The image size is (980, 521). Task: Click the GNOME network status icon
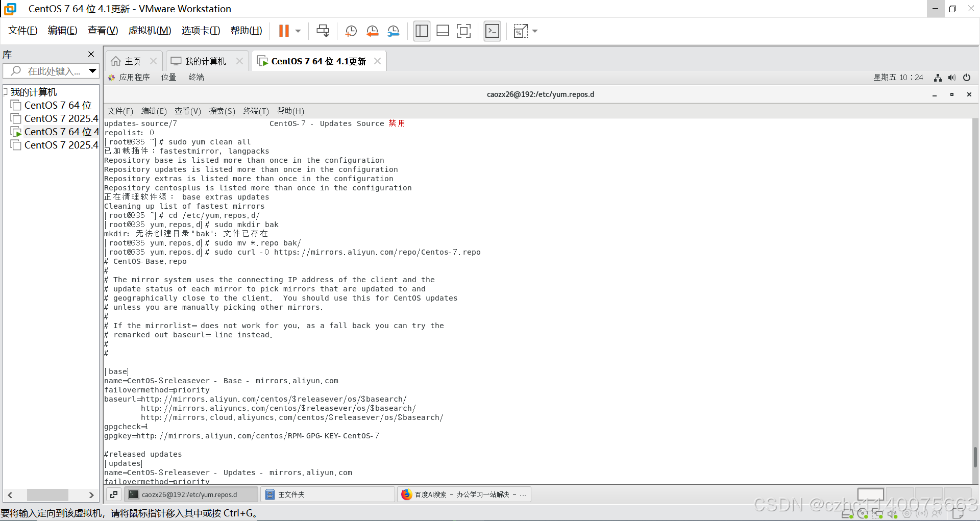tap(938, 78)
